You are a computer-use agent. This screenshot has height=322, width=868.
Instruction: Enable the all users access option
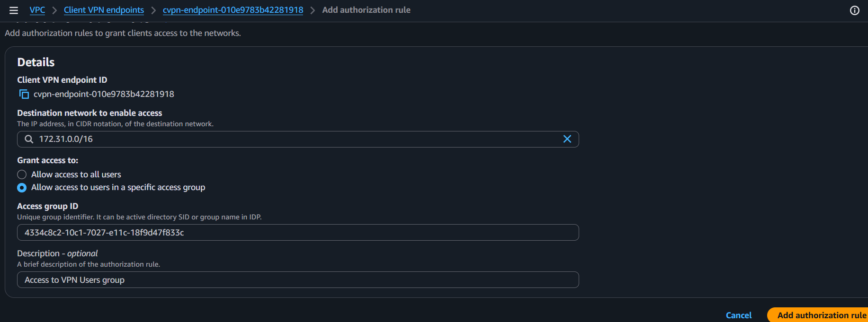[x=22, y=174]
